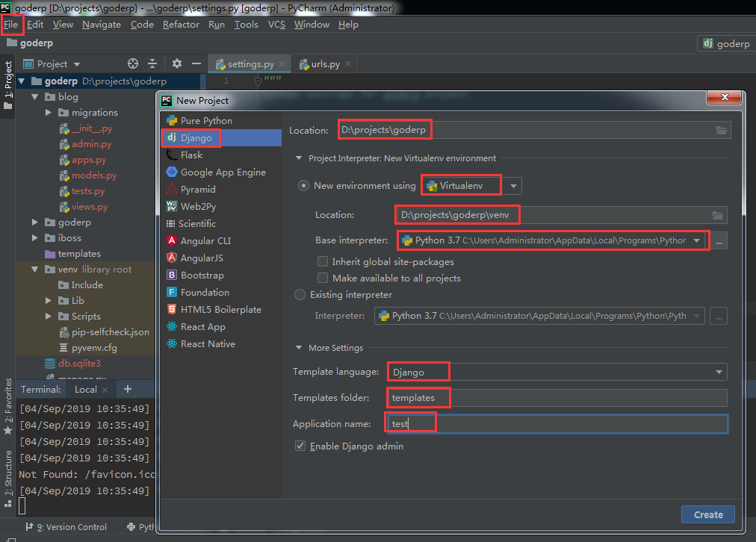
Task: Click the Templates folder input field
Action: (557, 398)
